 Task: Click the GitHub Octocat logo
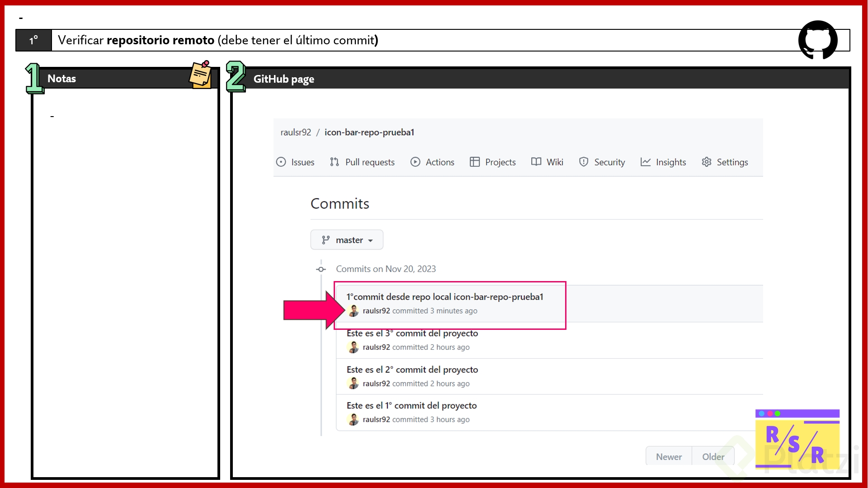pos(818,40)
